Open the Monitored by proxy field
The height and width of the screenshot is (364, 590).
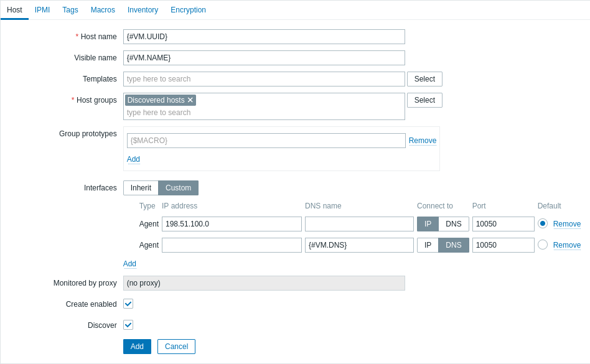[x=264, y=283]
